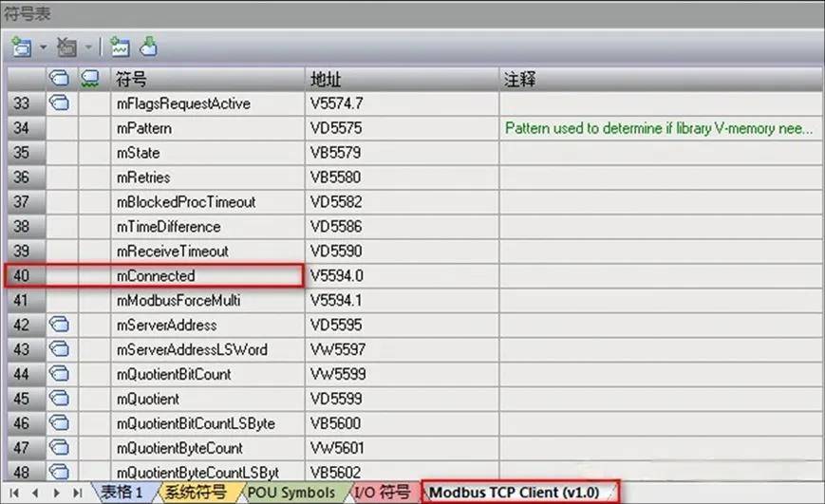The image size is (825, 504).
Task: Click address cell VB5600
Action: point(402,423)
